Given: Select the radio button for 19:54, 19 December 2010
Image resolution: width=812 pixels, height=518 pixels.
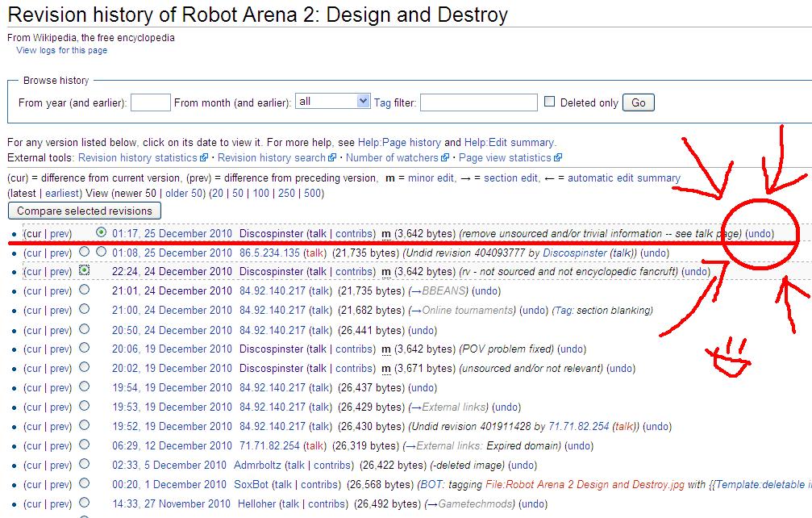Looking at the screenshot, I should point(85,386).
